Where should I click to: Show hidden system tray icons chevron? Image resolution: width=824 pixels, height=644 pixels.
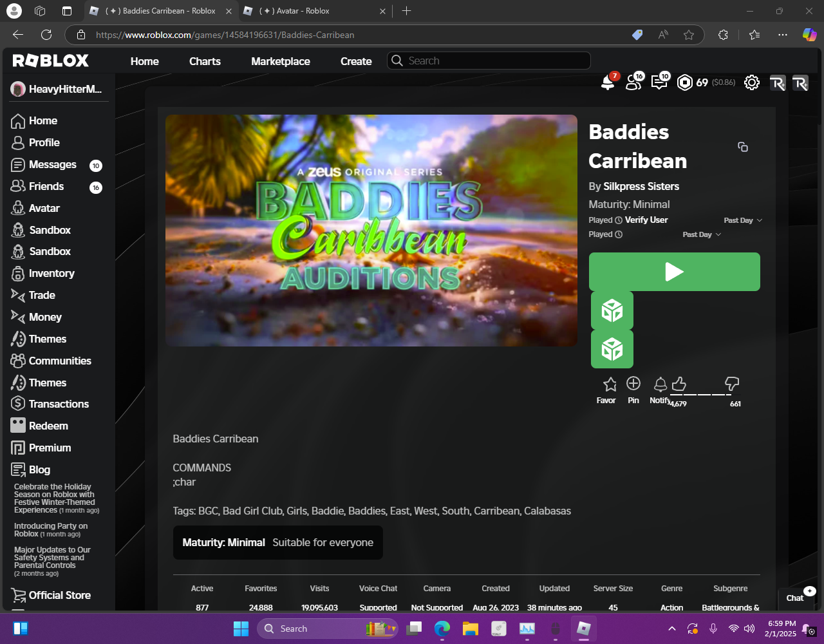pyautogui.click(x=672, y=629)
